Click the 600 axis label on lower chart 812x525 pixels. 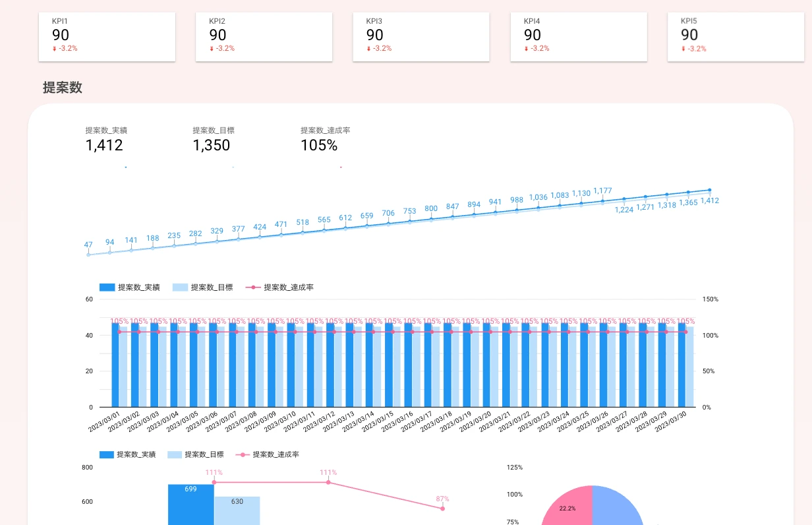coord(87,501)
